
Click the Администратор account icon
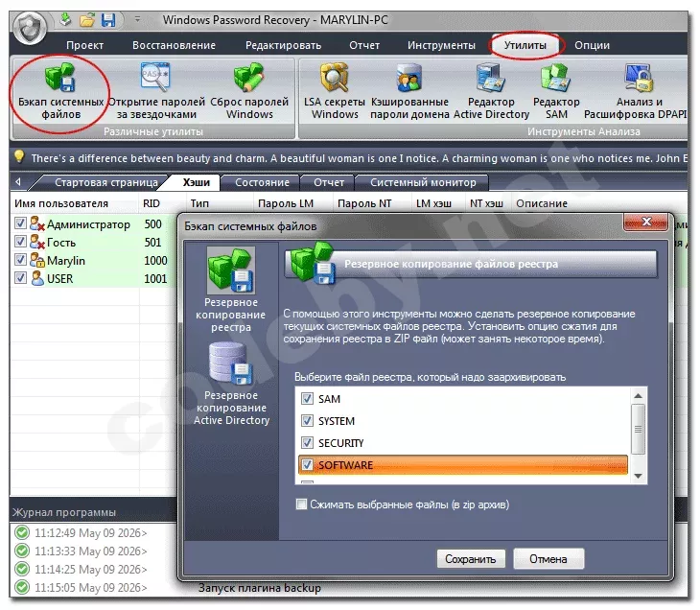(37, 223)
